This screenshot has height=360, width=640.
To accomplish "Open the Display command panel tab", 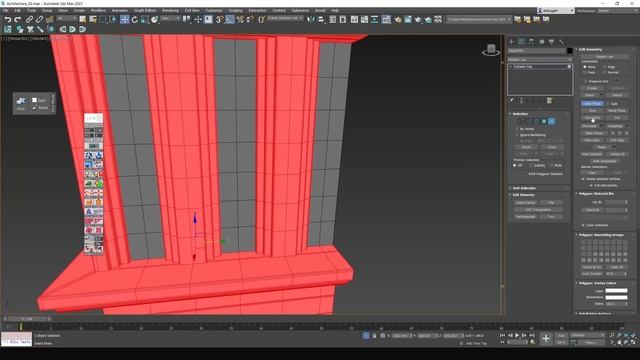I will (551, 42).
